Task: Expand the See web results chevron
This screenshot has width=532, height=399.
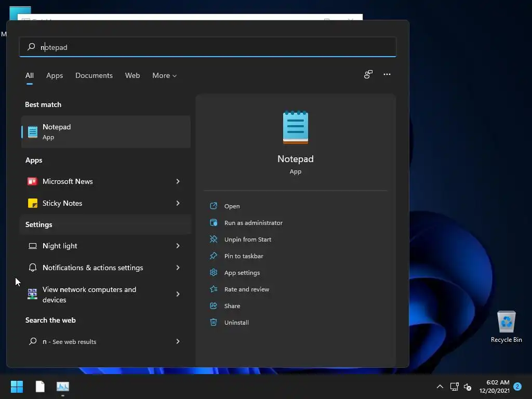Action: [178, 341]
